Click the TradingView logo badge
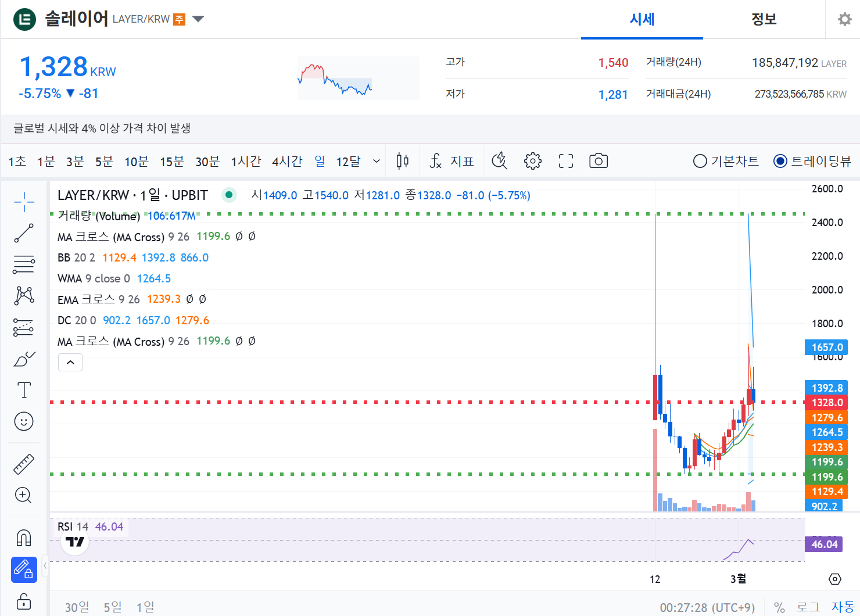The width and height of the screenshot is (860, 616). (x=75, y=542)
